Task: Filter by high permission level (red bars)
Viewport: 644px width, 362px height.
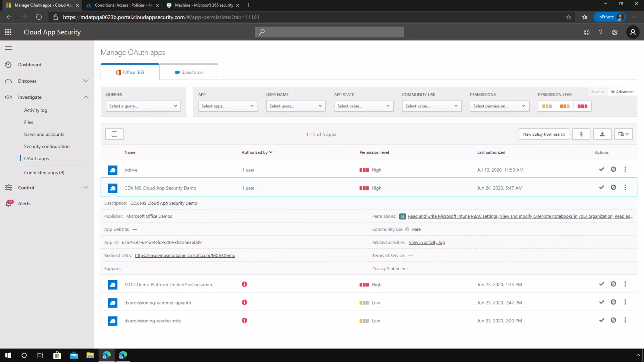Action: [x=582, y=106]
